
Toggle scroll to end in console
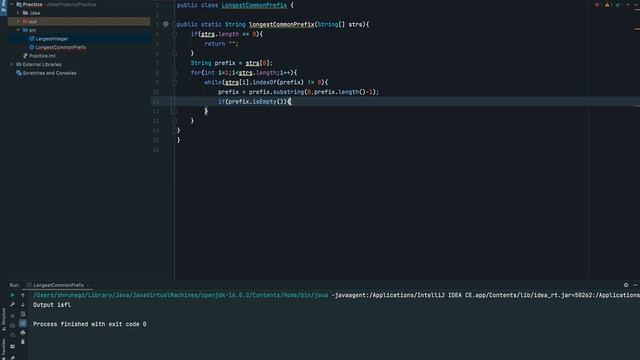pos(23,323)
